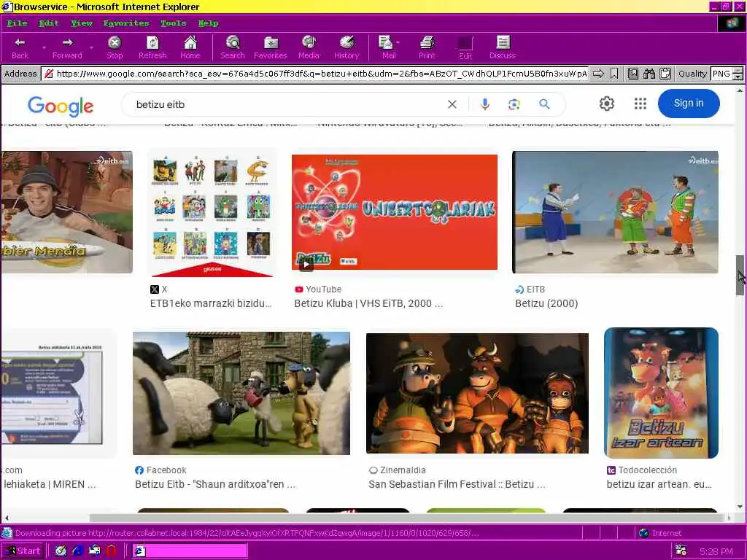Click the Browservice taskbar window button
This screenshot has height=560, width=747.
coord(190,551)
